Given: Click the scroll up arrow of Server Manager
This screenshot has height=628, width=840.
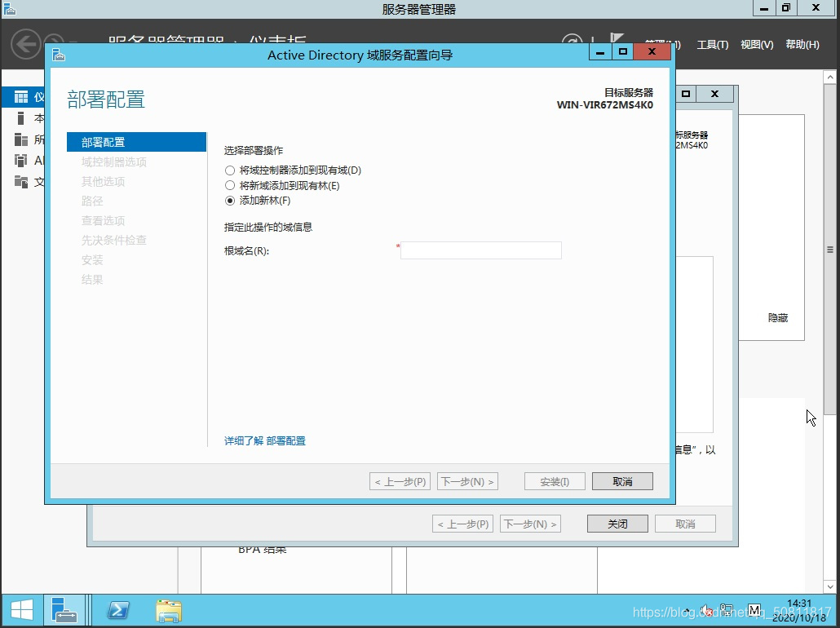Looking at the screenshot, I should 830,77.
